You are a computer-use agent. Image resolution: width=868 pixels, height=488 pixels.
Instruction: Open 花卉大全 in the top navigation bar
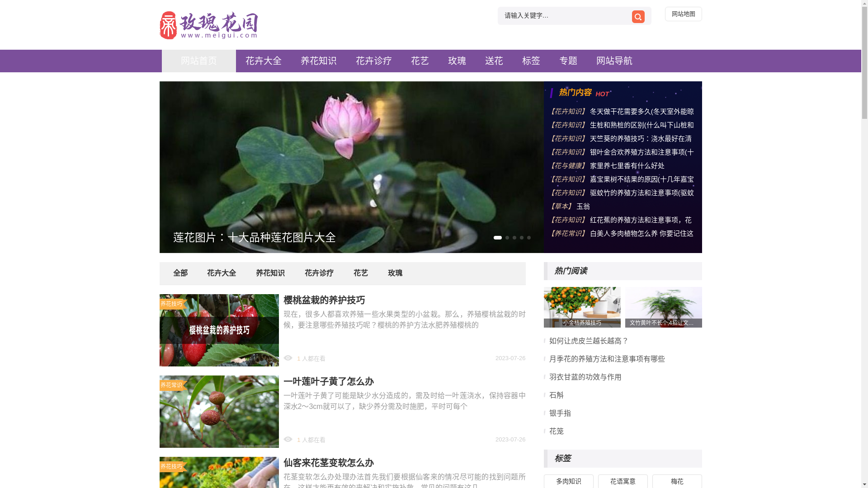[x=264, y=61]
